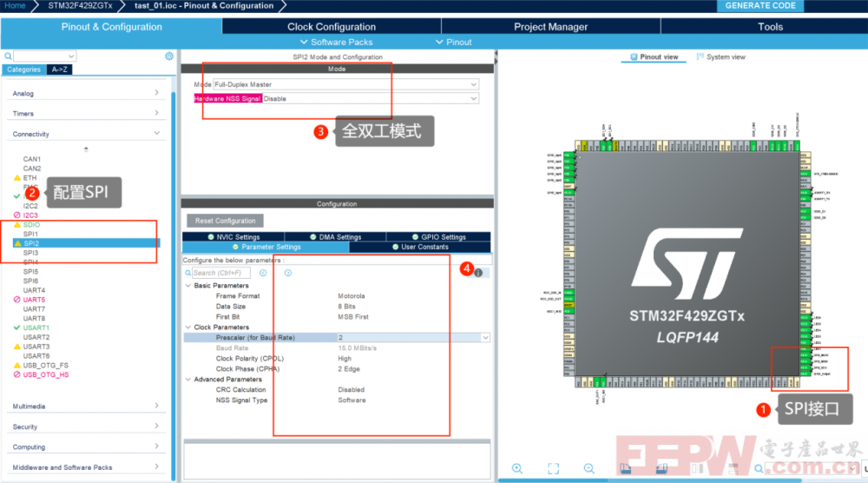This screenshot has width=868, height=483.
Task: Select USB_OTG_HS peripheral
Action: click(45, 375)
